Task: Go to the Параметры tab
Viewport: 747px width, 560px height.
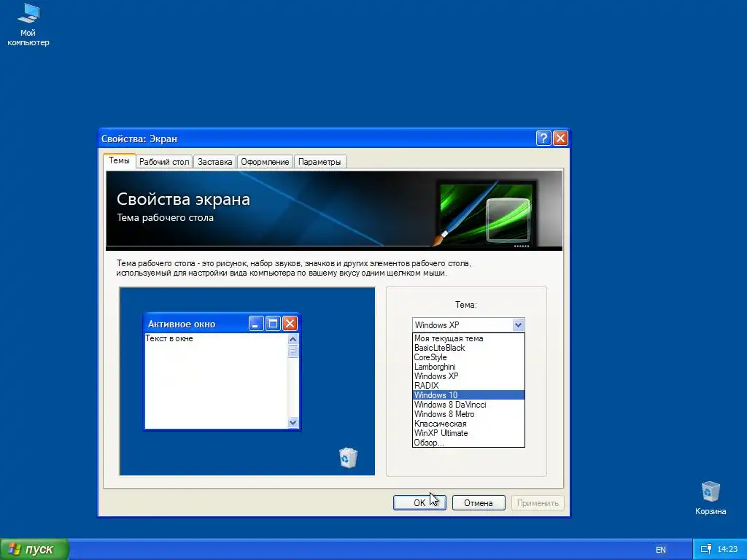Action: (320, 162)
